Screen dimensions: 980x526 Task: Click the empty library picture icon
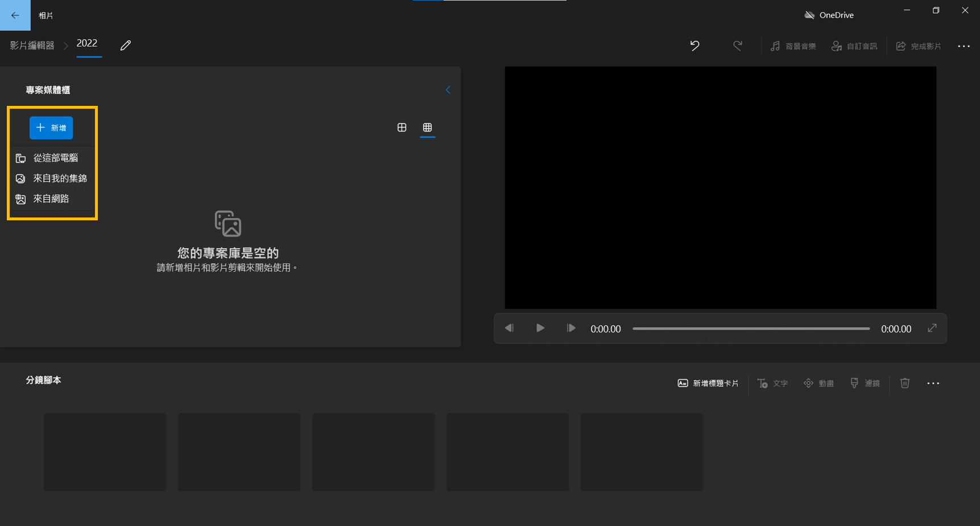coord(228,224)
